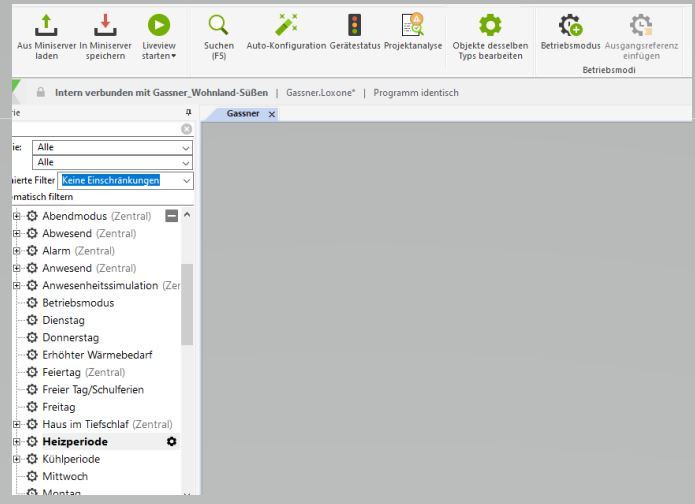This screenshot has width=695, height=504.
Task: Expand Heizperiode tree node
Action: pos(16,441)
